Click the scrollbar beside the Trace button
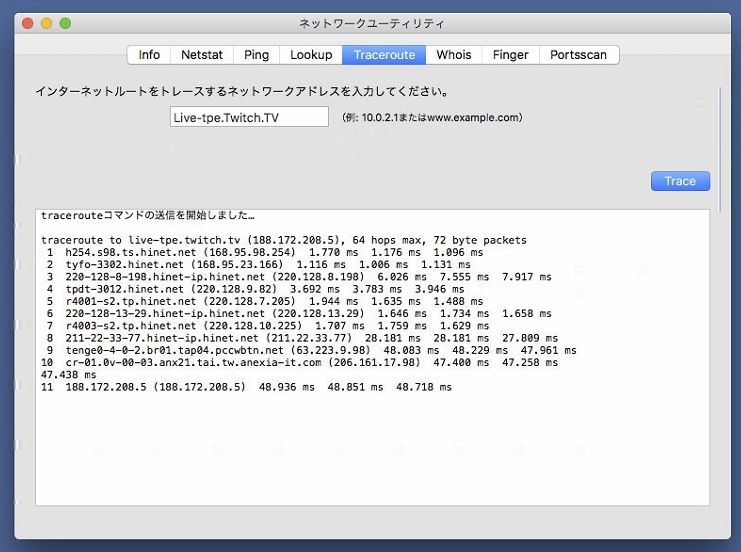Image resolution: width=741 pixels, height=552 pixels. (720, 149)
